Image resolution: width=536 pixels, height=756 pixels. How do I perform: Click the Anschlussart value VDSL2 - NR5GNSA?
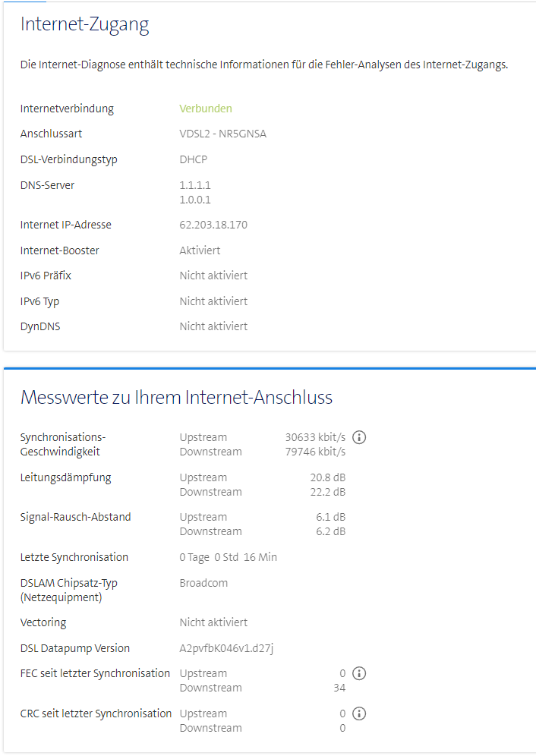click(222, 134)
